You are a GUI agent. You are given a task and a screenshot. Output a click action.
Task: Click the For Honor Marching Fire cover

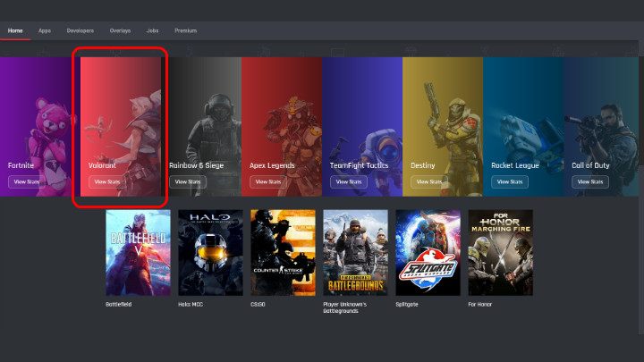click(x=500, y=252)
